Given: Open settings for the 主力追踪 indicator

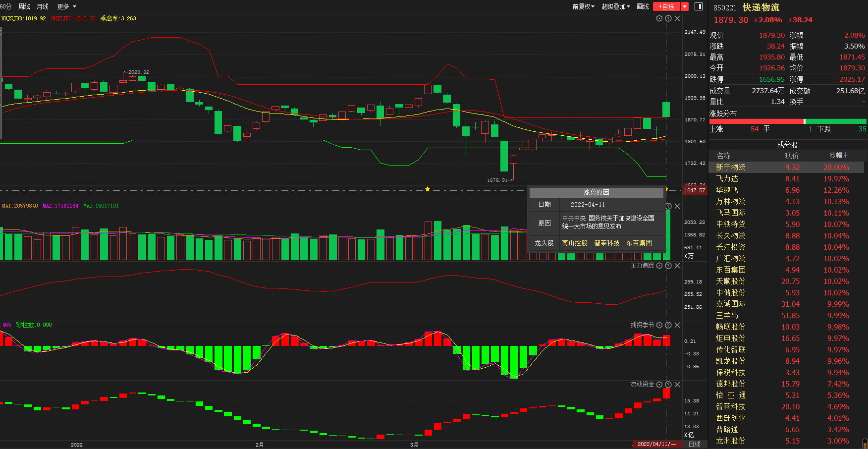Looking at the screenshot, I should [x=659, y=266].
